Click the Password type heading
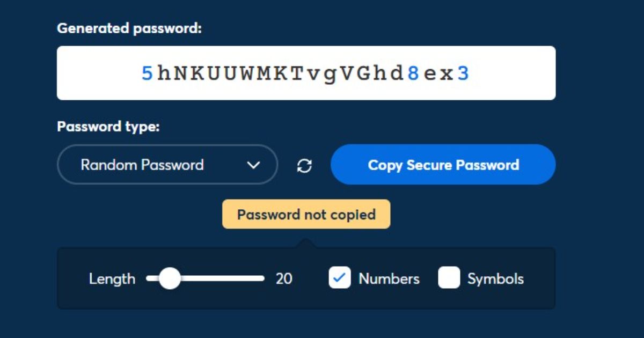Viewport: 644px width, 338px height. (109, 127)
